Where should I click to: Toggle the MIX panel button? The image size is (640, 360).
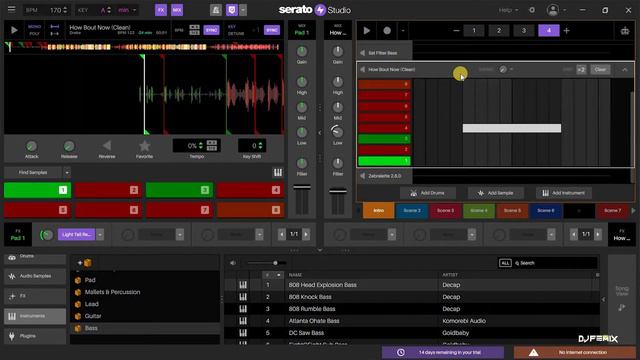pos(177,10)
